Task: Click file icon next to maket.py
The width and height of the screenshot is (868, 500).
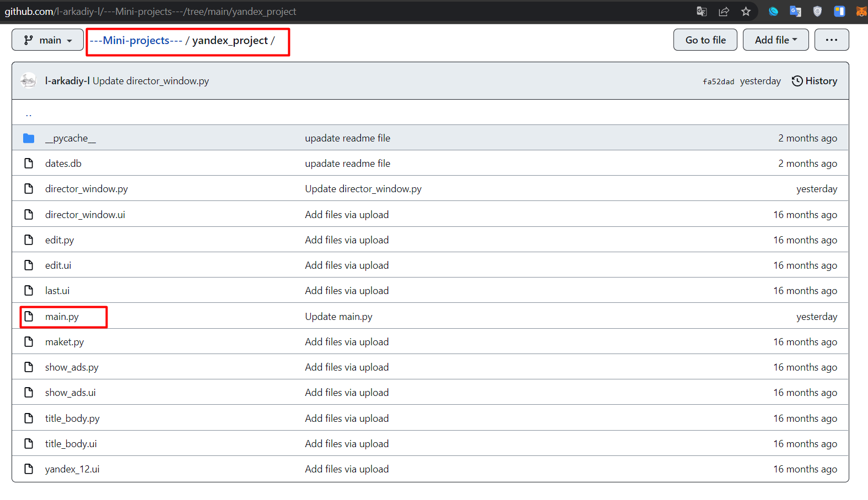Action: (x=29, y=342)
